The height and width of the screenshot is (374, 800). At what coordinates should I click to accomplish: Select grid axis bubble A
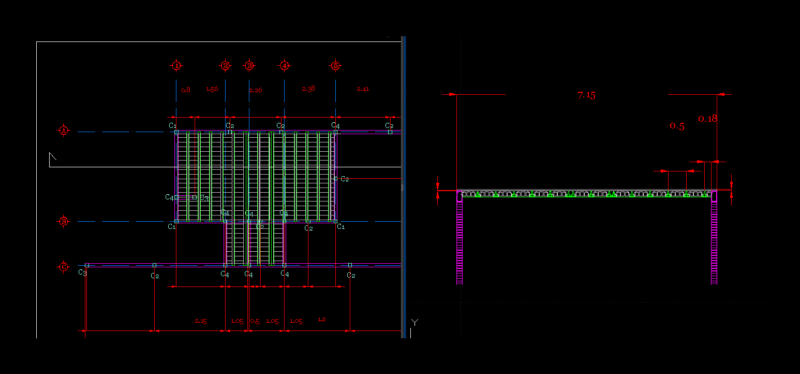(63, 131)
